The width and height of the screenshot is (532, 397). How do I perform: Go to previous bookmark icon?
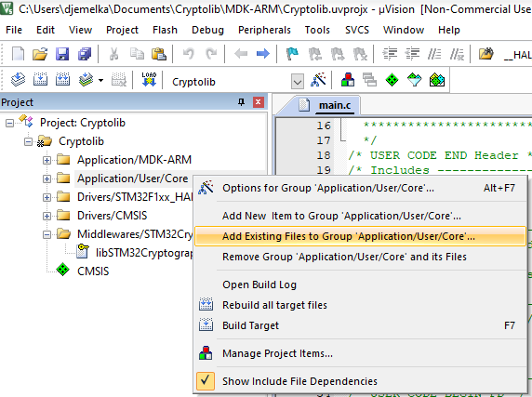(x=315, y=54)
